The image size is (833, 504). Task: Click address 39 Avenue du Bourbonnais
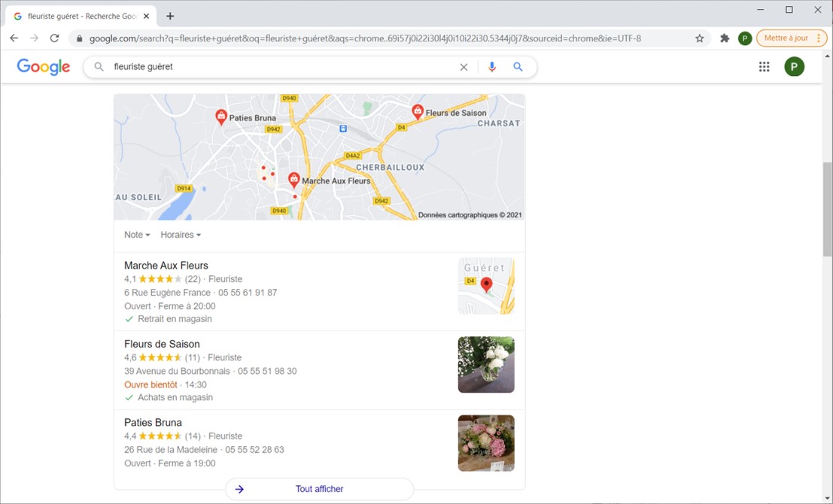pyautogui.click(x=177, y=371)
